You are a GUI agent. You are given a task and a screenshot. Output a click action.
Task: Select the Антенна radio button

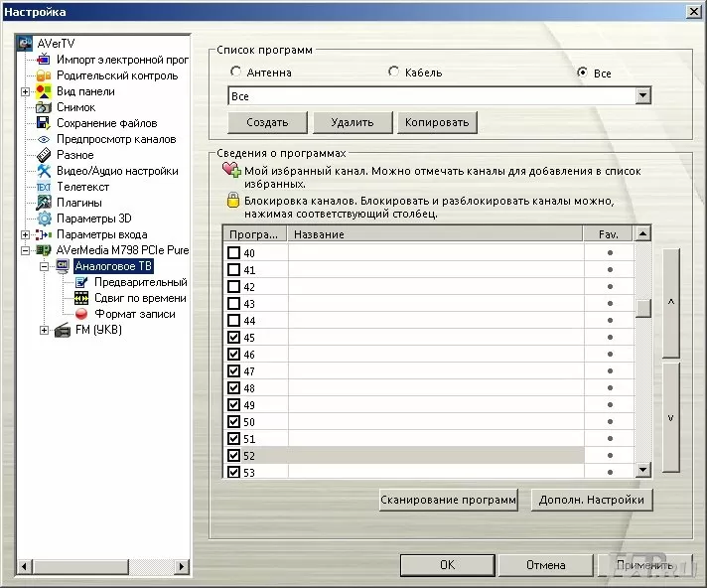235,73
